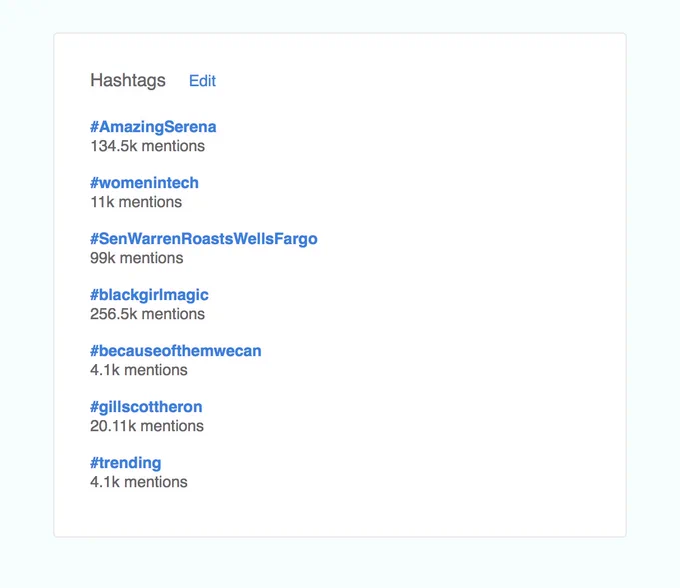The height and width of the screenshot is (588, 680).
Task: Open the hashtag with the most mentions
Action: pyautogui.click(x=149, y=295)
